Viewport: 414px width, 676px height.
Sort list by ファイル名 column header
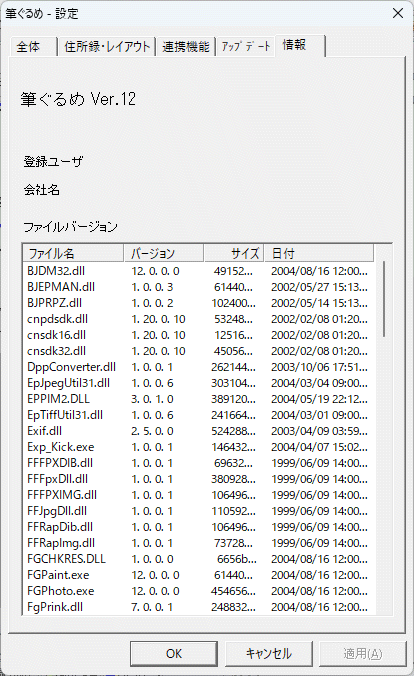(73, 253)
